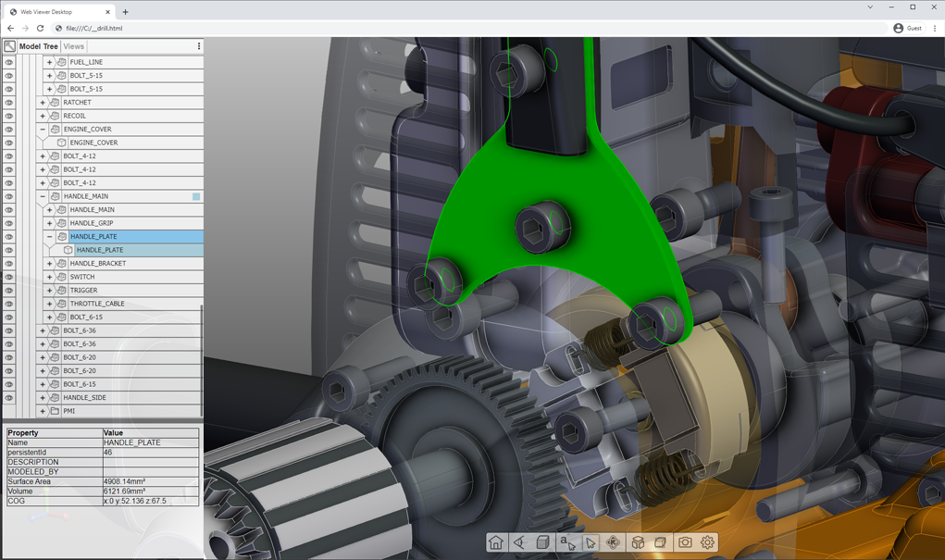Collapse the ENGINE_COVER node

point(43,130)
